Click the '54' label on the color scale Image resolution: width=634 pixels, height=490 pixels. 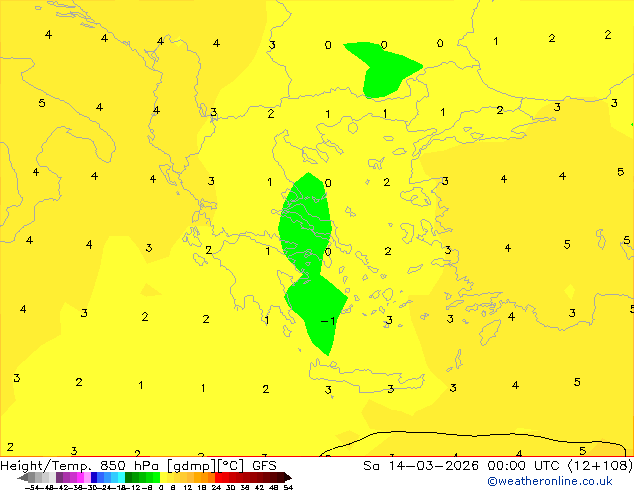click(288, 487)
